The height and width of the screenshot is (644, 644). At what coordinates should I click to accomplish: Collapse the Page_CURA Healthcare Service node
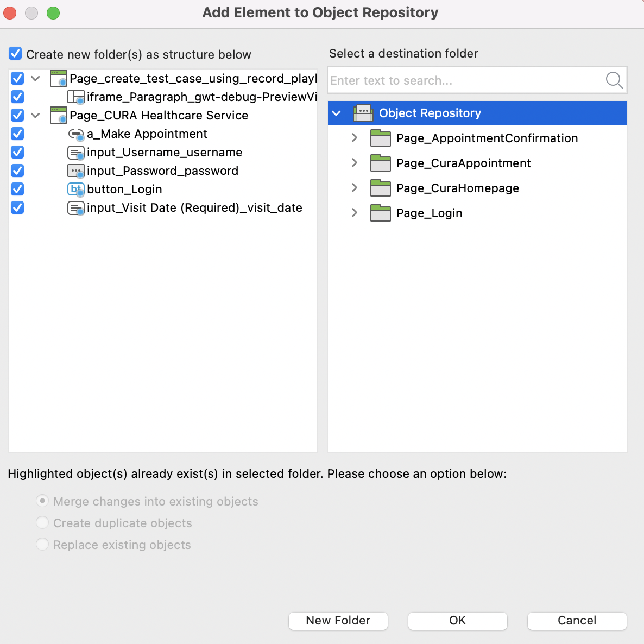[x=35, y=115]
